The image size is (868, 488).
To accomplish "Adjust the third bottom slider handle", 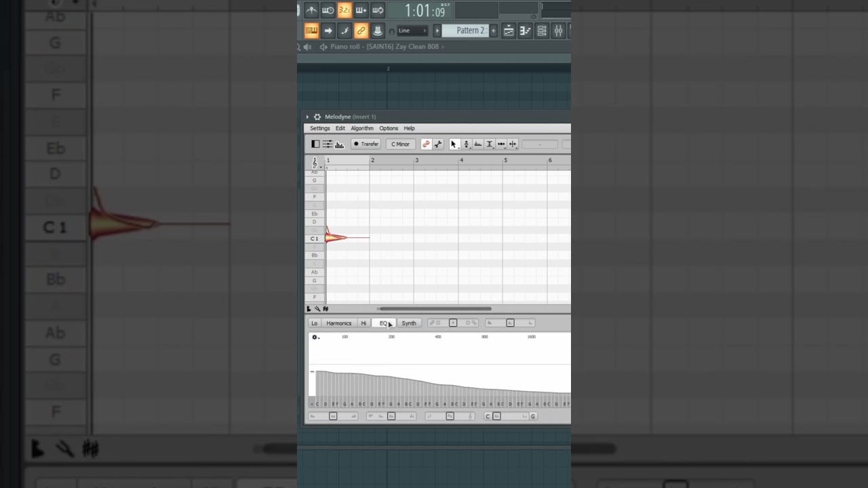I will tap(450, 416).
